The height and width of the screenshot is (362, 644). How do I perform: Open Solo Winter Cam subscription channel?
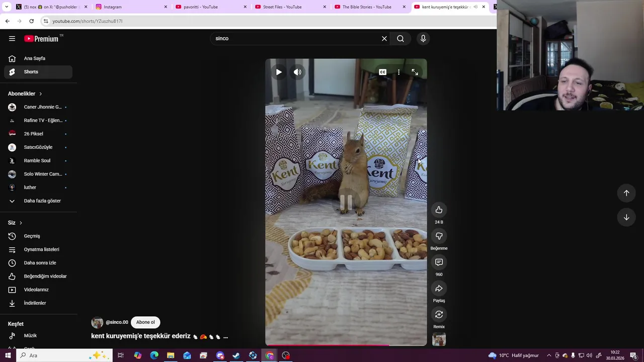38,174
